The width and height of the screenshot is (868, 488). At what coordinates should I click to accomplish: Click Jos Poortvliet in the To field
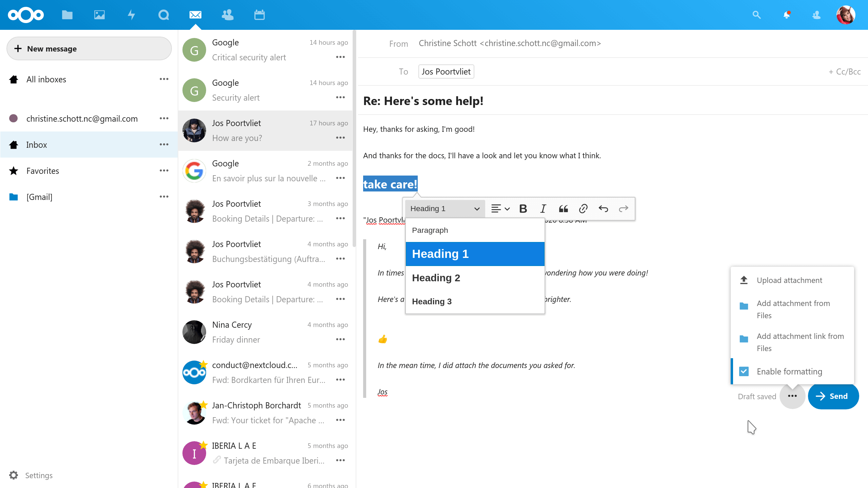[x=446, y=72]
